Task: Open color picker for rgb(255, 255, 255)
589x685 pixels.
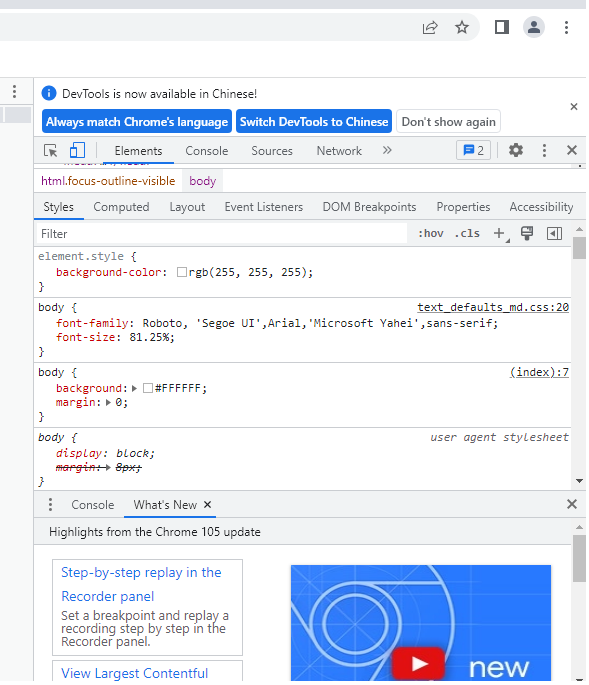Action: tap(182, 272)
